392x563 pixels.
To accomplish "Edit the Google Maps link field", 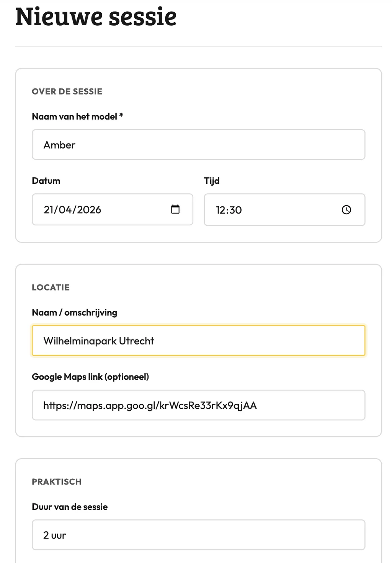I will 198,405.
